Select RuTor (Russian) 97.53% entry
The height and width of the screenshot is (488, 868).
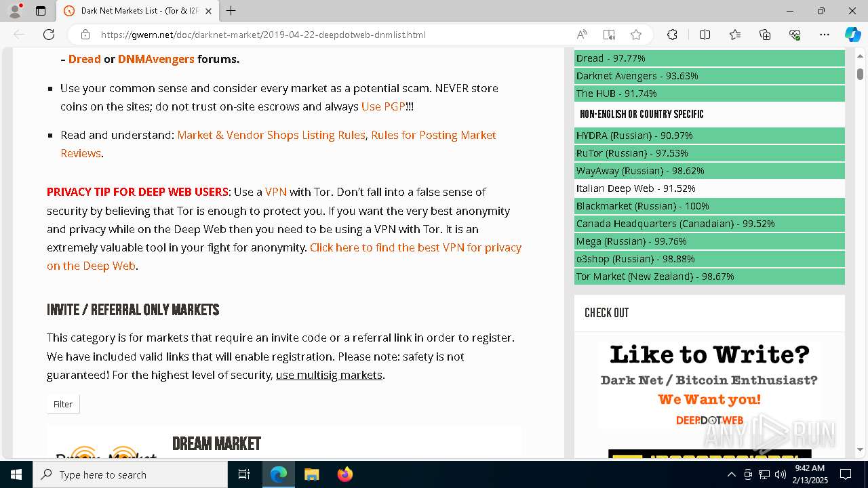(x=709, y=153)
